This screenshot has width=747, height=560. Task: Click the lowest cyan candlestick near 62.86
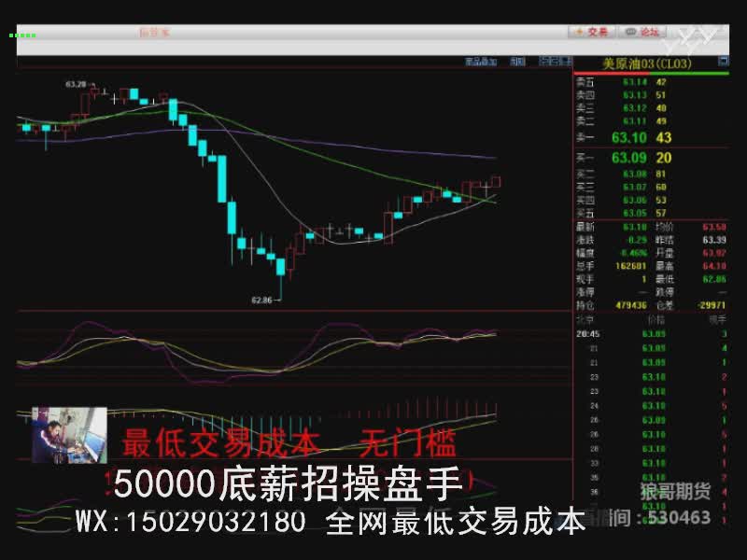point(279,268)
